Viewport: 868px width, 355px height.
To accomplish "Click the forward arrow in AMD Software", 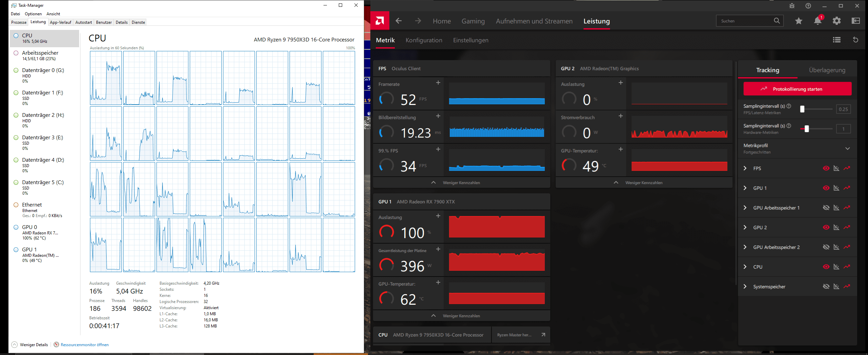I will click(x=418, y=21).
